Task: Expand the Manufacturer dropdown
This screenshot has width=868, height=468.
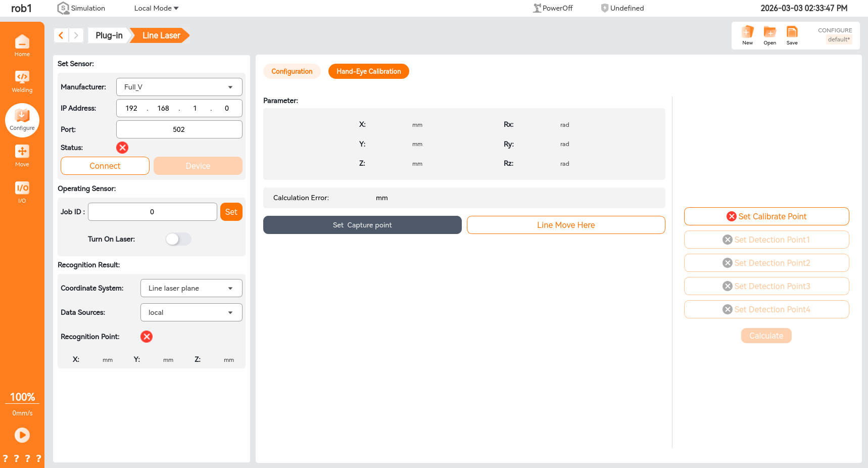Action: (179, 87)
